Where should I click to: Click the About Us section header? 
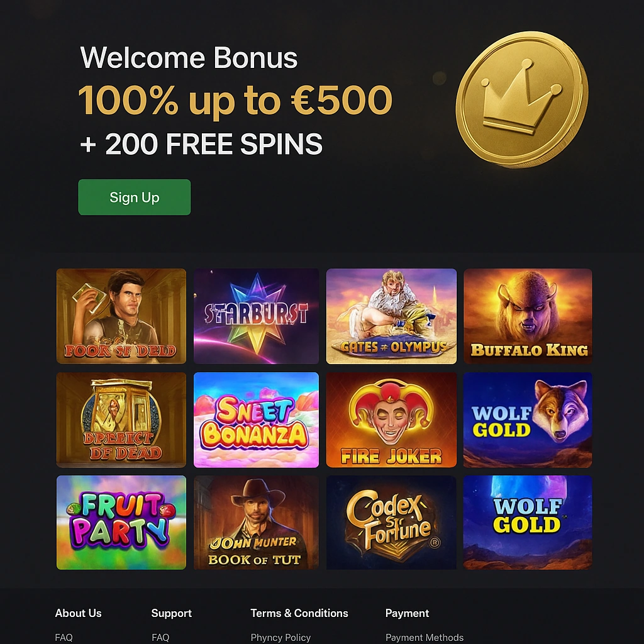[x=78, y=613]
